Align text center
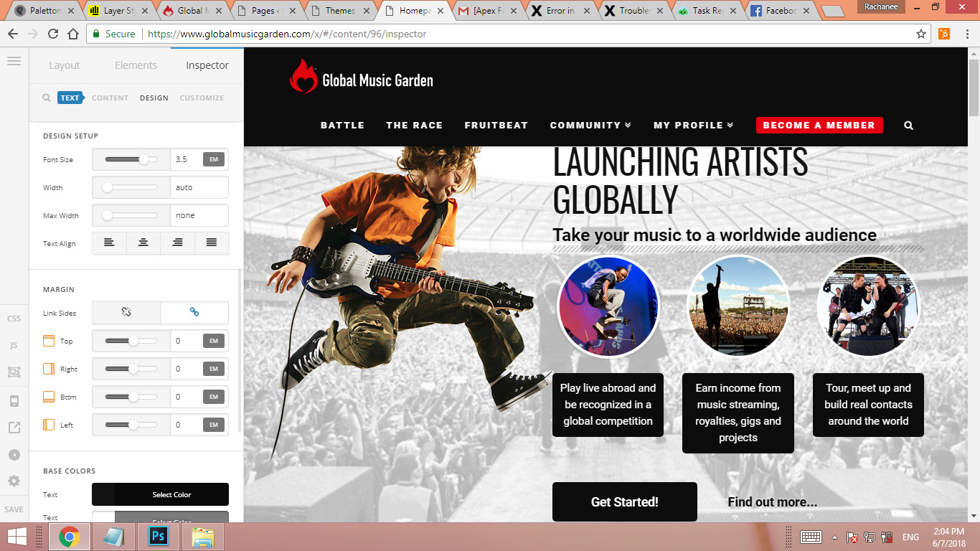The height and width of the screenshot is (551, 980). pos(143,243)
